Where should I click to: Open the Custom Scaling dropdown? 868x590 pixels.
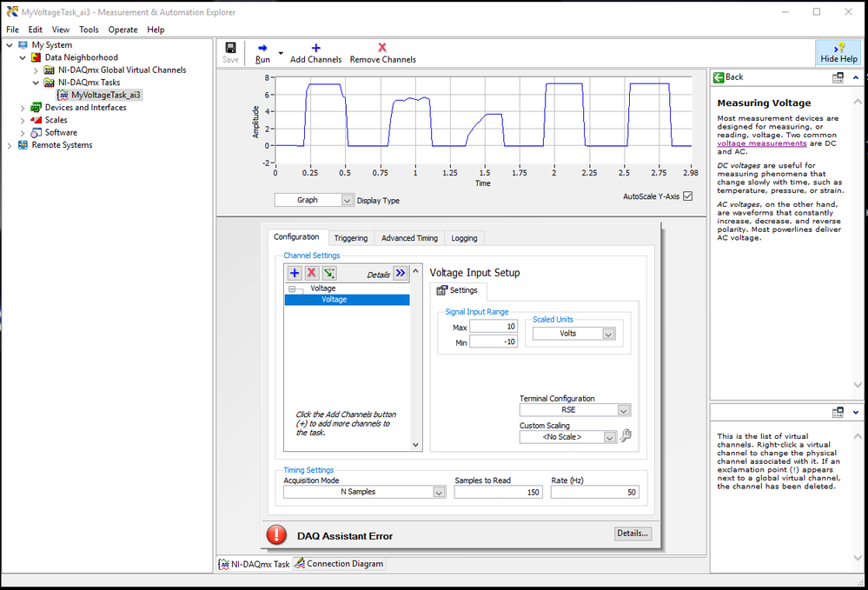(x=610, y=437)
